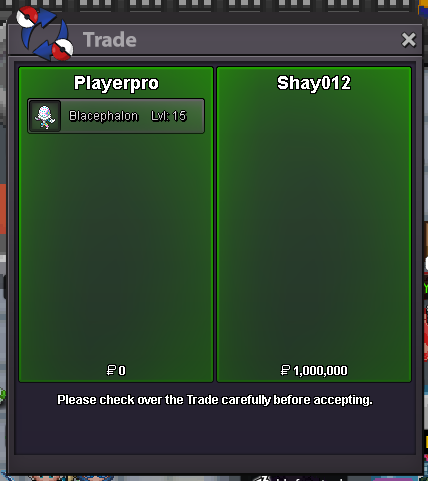
Task: Click the Trade swap-arrows logo icon
Action: (x=45, y=33)
